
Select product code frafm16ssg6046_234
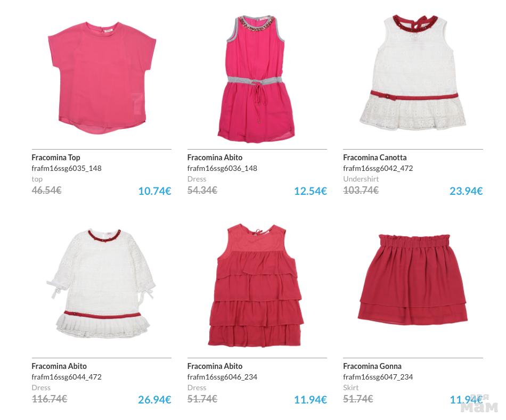(x=222, y=377)
